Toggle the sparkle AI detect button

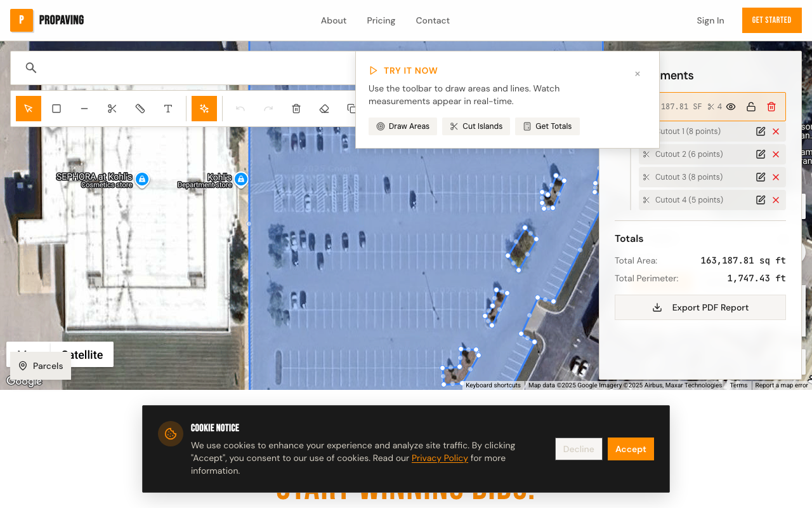tap(204, 109)
